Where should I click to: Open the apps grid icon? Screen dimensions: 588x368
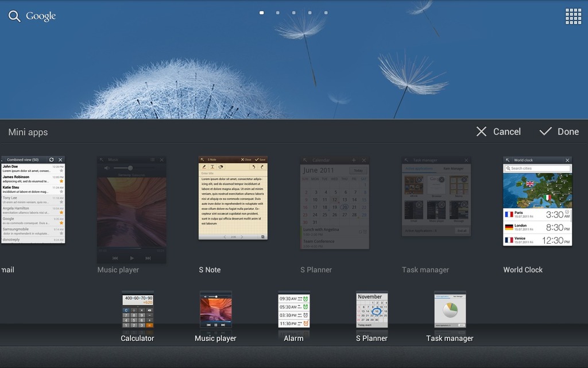point(573,17)
